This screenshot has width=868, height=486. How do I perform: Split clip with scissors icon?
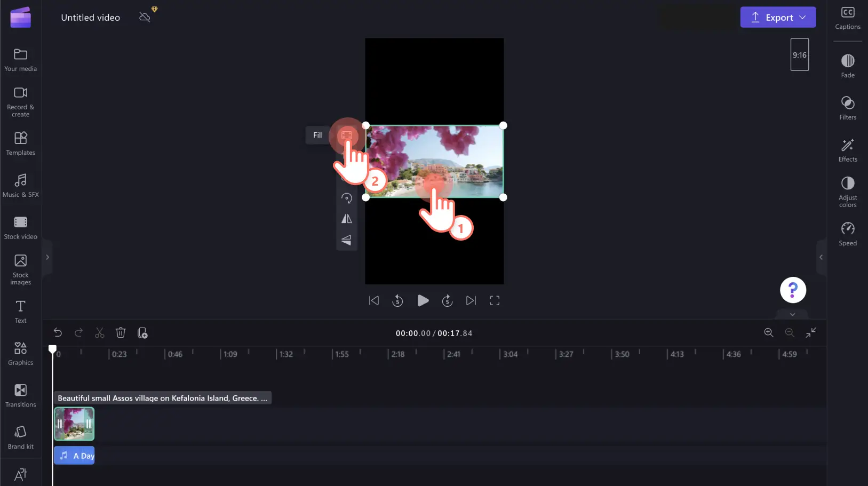click(x=100, y=333)
